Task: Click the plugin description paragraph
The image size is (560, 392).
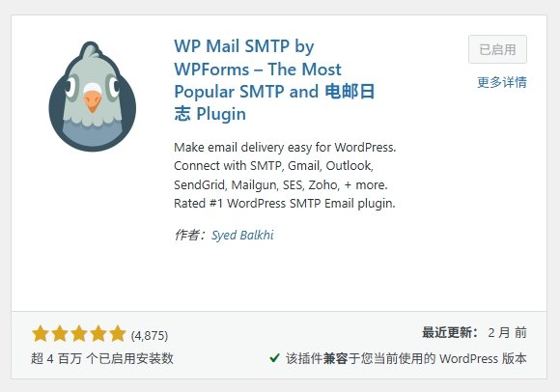Action: point(285,175)
